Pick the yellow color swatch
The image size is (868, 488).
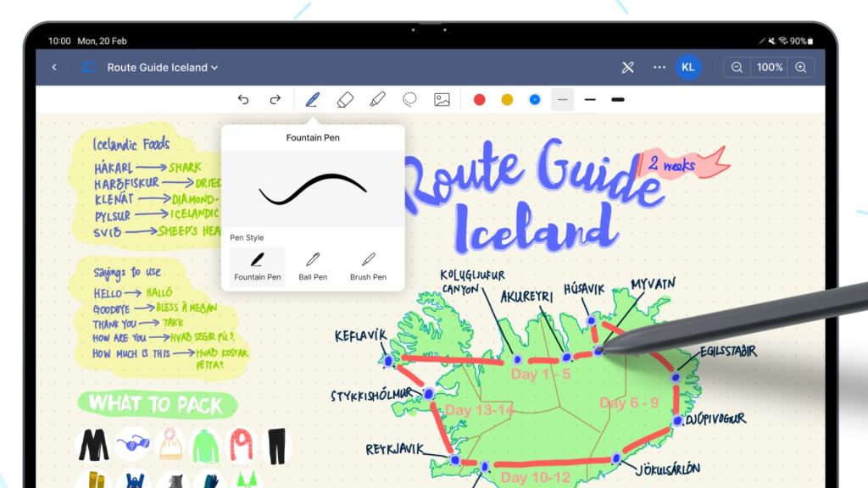click(x=507, y=100)
